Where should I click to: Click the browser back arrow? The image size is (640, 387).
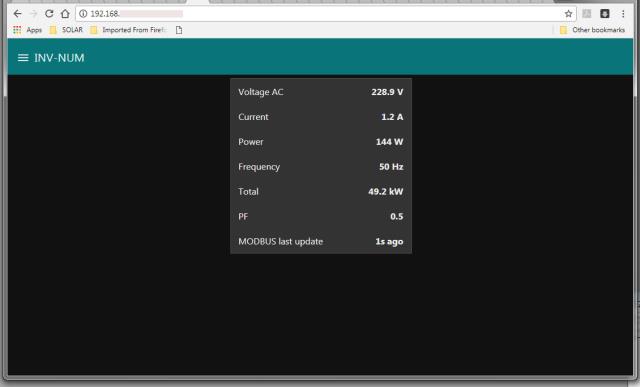click(17, 14)
